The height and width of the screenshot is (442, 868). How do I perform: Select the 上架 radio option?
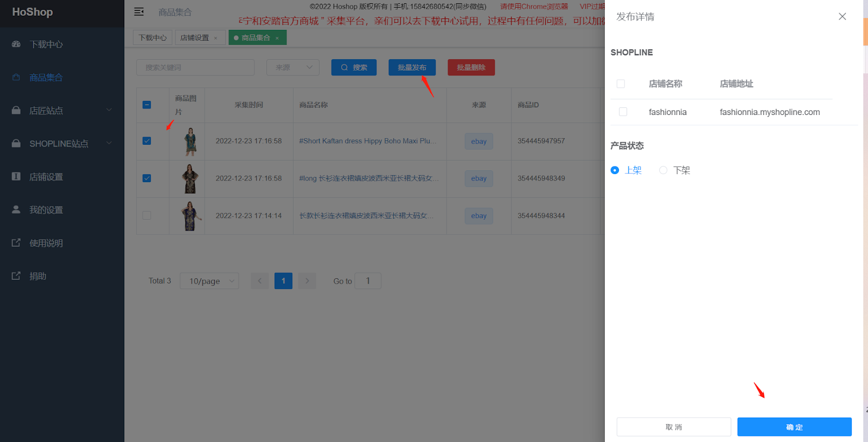pos(615,170)
